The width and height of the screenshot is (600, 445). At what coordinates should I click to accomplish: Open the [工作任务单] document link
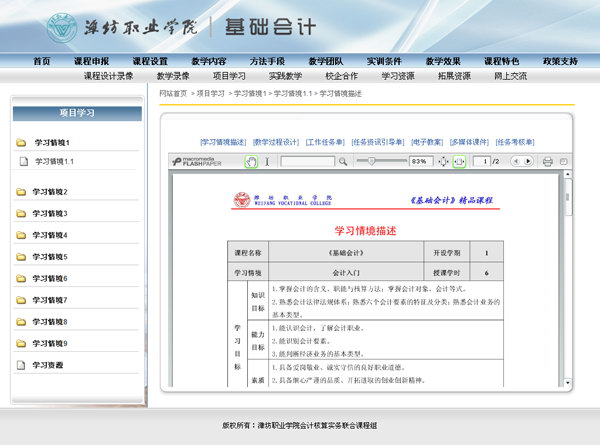[325, 142]
